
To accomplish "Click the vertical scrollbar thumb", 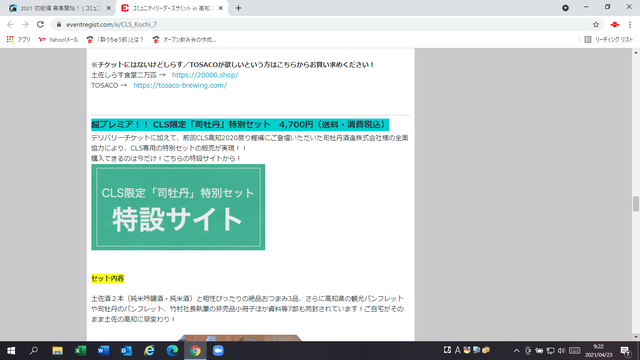I will tap(636, 204).
